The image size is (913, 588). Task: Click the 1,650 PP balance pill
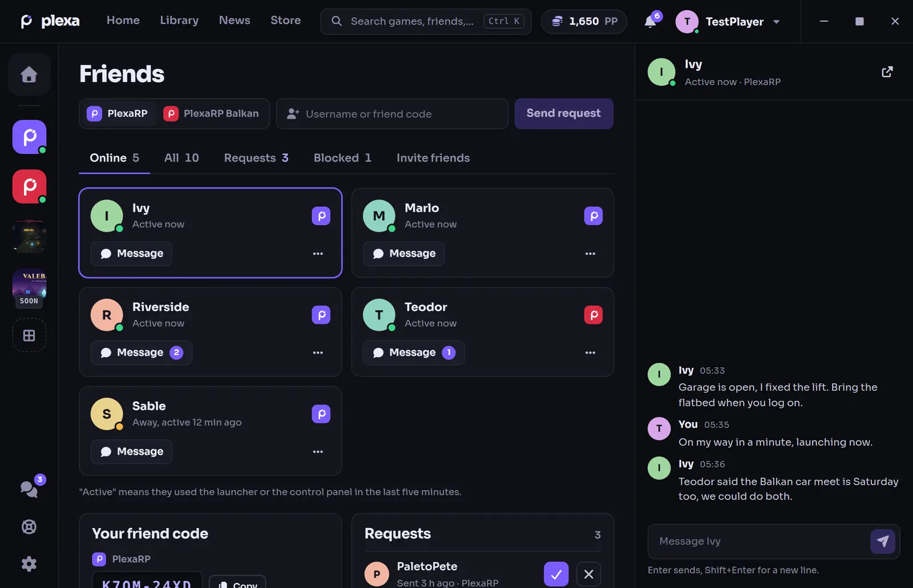584,22
